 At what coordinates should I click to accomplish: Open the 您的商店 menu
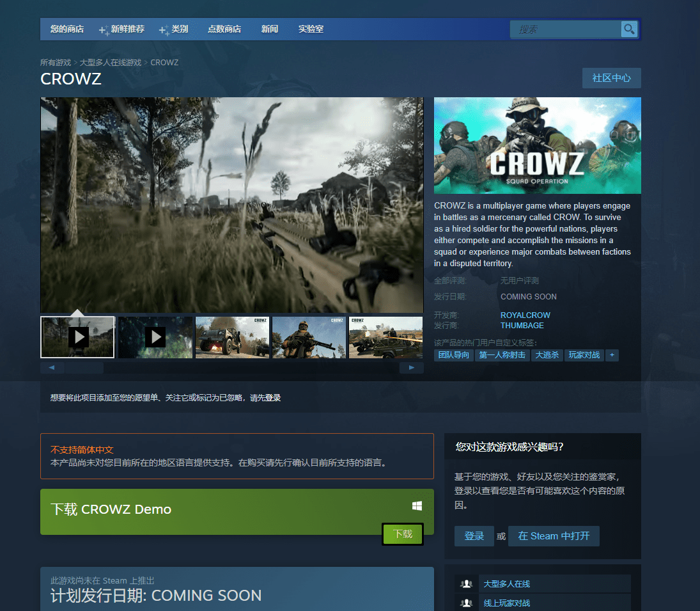67,29
